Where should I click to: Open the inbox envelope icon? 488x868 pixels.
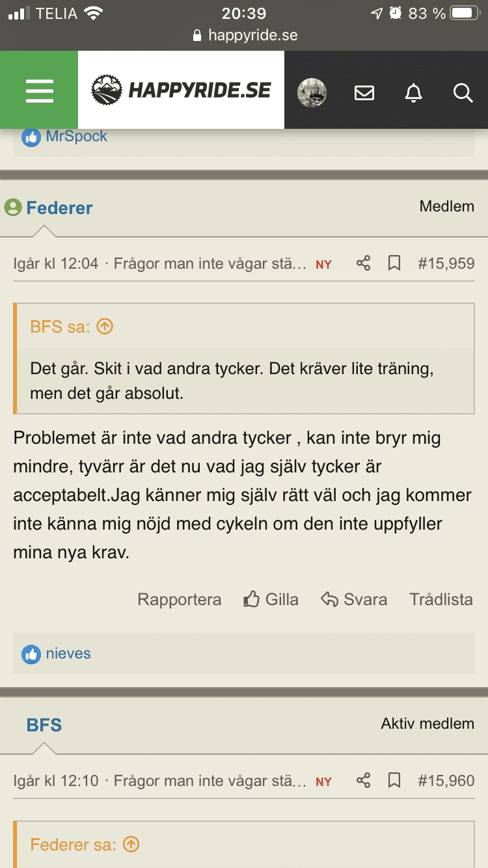pyautogui.click(x=364, y=93)
